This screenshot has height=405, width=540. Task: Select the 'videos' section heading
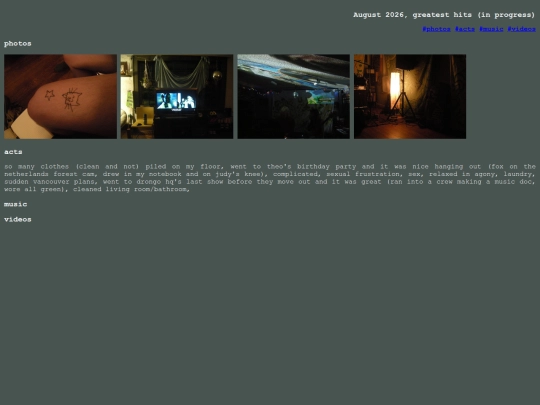tap(18, 219)
